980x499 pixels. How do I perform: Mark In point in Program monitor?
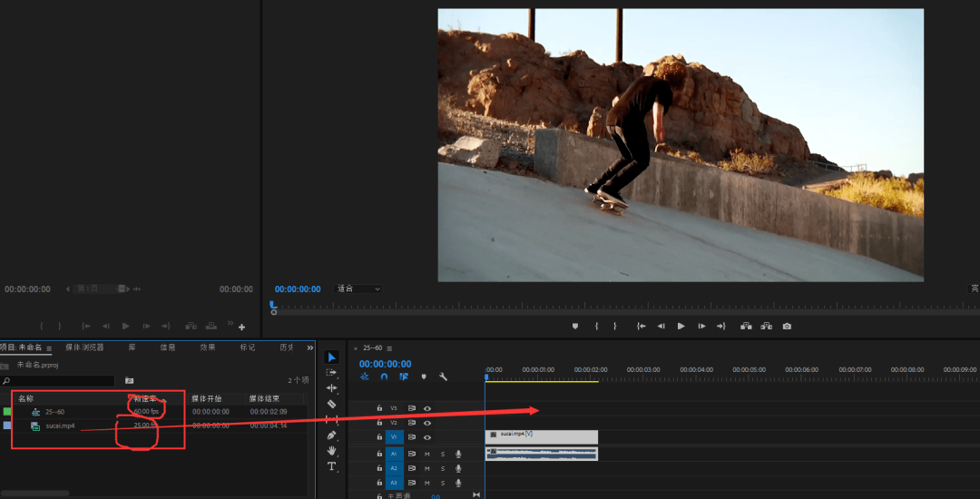597,326
